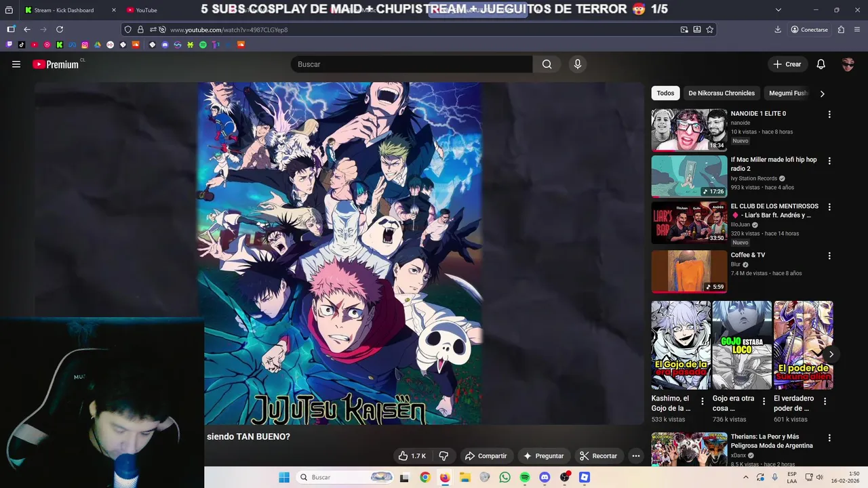Dislike the video with the thumbs-down button
Image resolution: width=868 pixels, height=488 pixels.
[x=443, y=456]
